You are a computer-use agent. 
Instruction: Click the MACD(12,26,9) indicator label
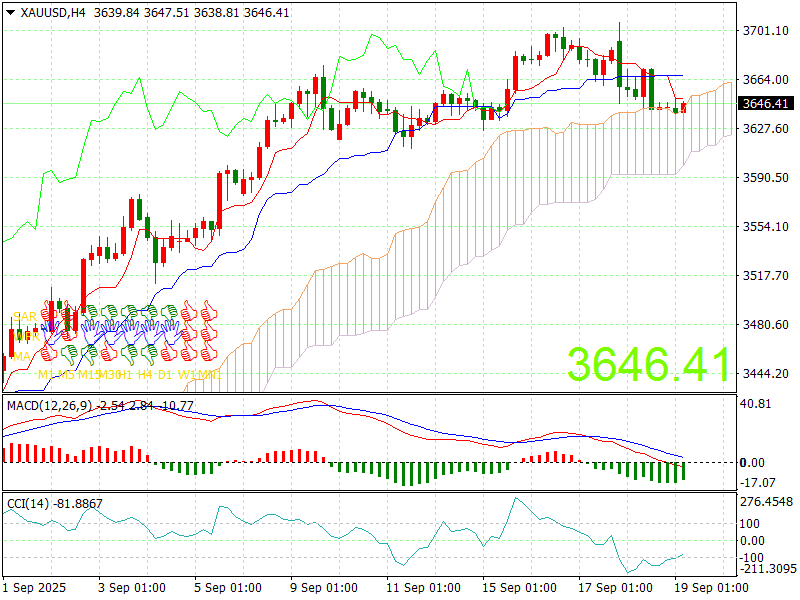point(50,405)
